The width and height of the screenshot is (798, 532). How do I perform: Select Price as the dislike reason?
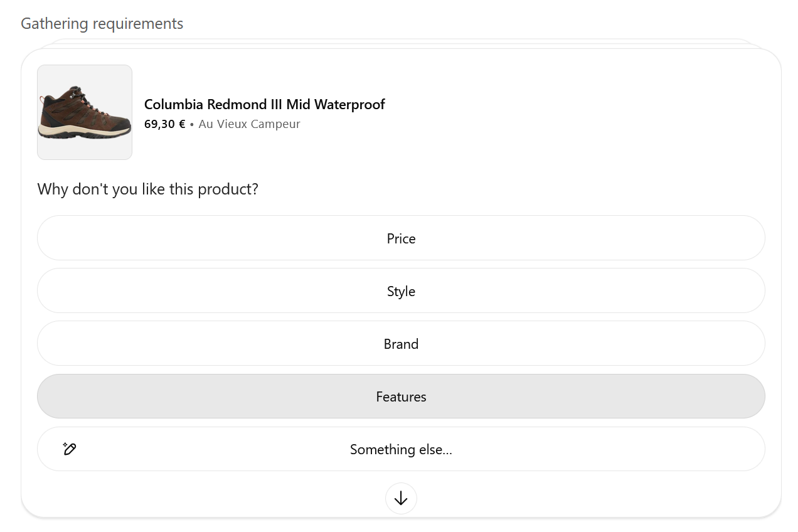[x=401, y=238]
